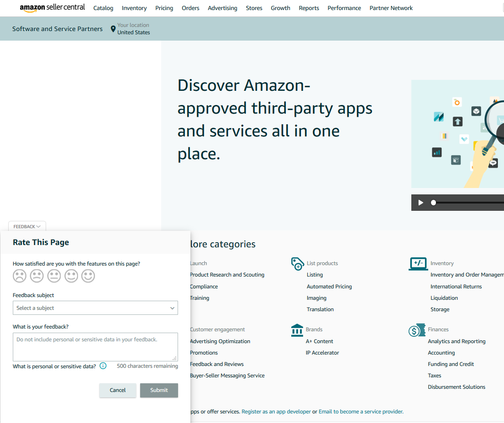
Task: Open the Storage category
Action: pos(440,309)
